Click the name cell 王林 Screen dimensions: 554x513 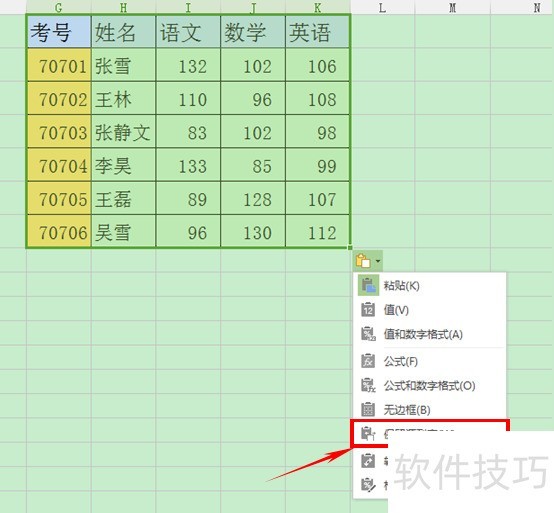[x=123, y=98]
